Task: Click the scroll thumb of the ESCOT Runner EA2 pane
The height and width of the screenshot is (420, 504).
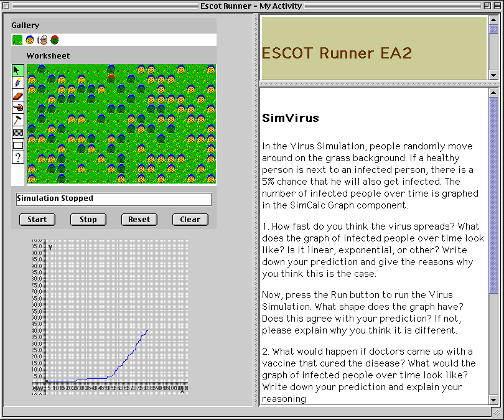Action: 493,29
